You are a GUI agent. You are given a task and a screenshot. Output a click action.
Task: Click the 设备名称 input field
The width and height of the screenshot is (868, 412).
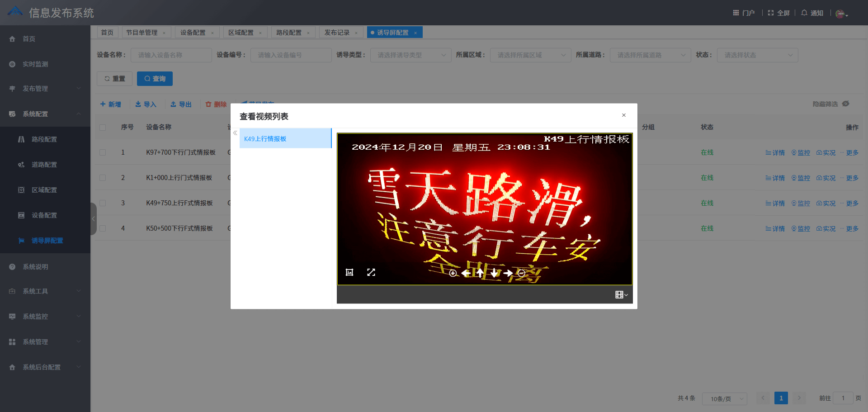click(171, 55)
